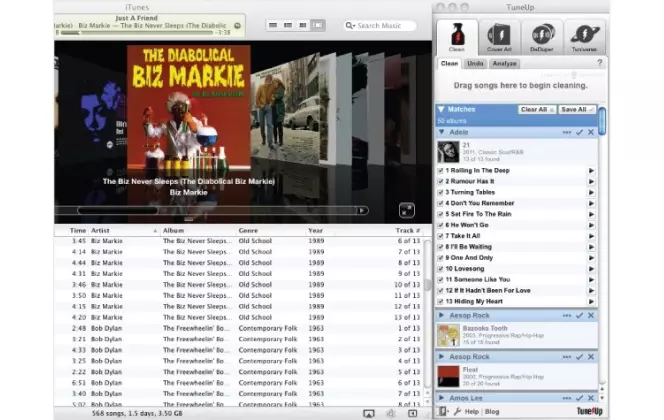Click the search magnifier icon in iTunes
This screenshot has height=420, width=664.
click(349, 25)
